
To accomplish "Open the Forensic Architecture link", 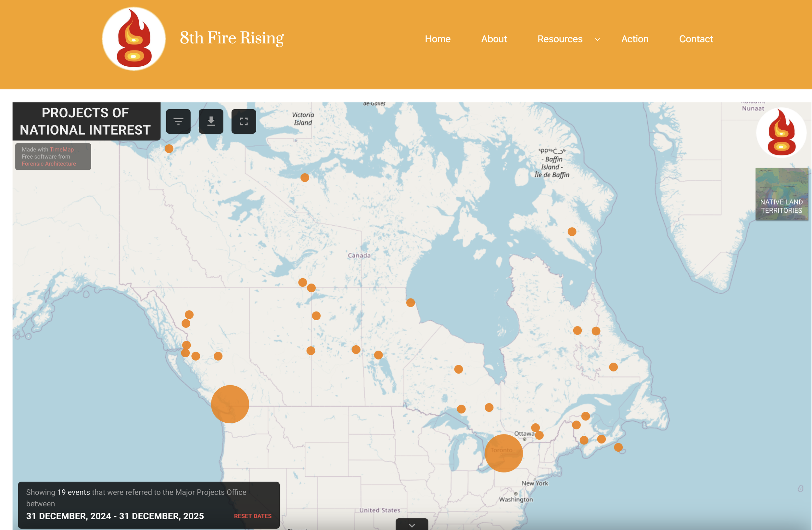I will (49, 164).
